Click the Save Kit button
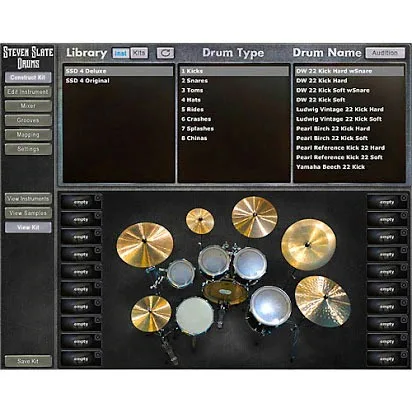Image resolution: width=412 pixels, height=412 pixels. 28,361
